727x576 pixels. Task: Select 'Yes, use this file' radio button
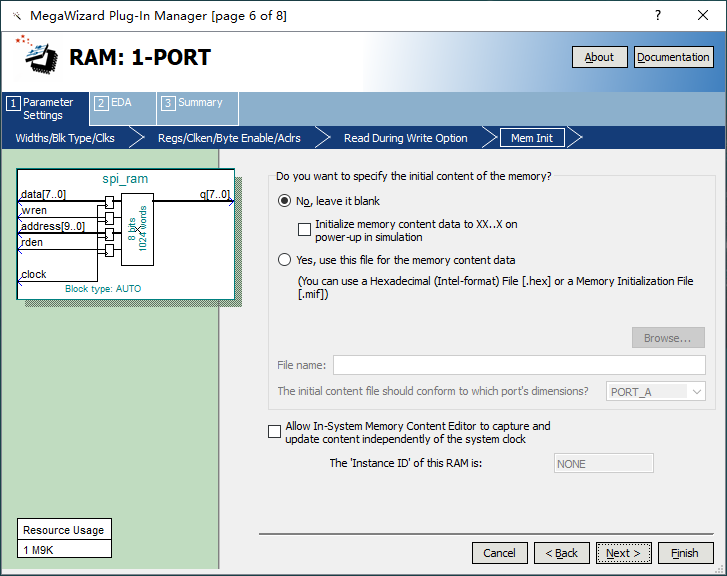tap(285, 260)
